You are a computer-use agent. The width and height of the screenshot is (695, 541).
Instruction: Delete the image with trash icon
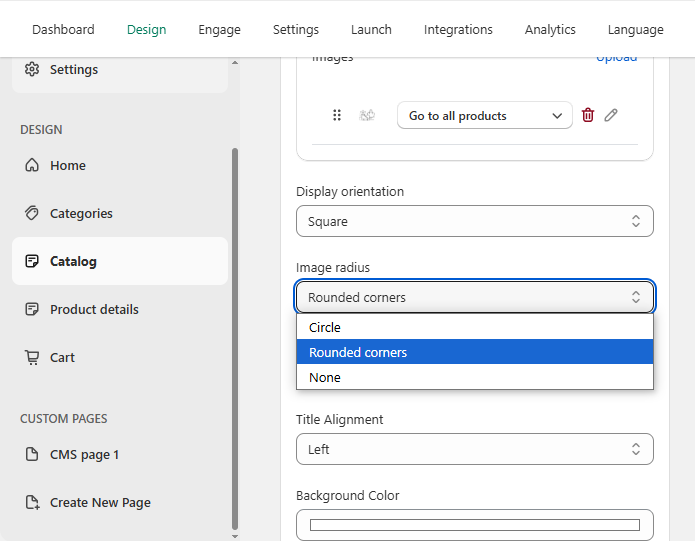click(588, 115)
